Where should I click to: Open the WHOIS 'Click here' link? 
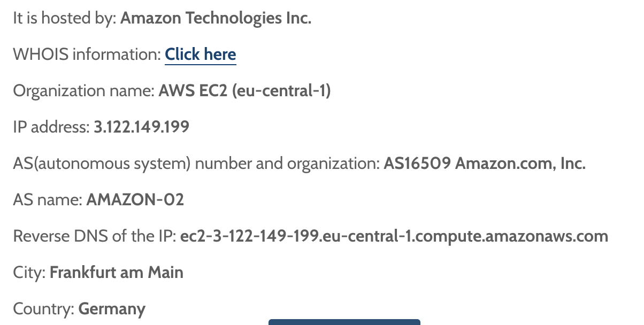click(x=201, y=55)
